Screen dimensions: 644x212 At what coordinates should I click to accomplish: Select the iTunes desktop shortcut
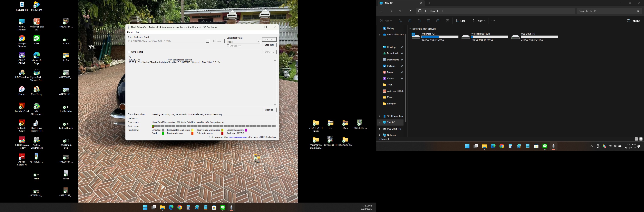[x=22, y=91]
